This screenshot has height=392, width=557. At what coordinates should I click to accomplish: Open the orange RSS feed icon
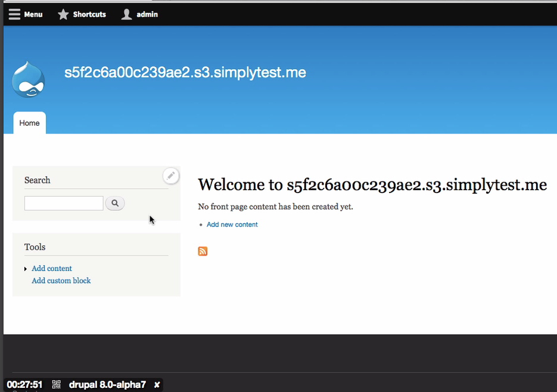pyautogui.click(x=203, y=251)
